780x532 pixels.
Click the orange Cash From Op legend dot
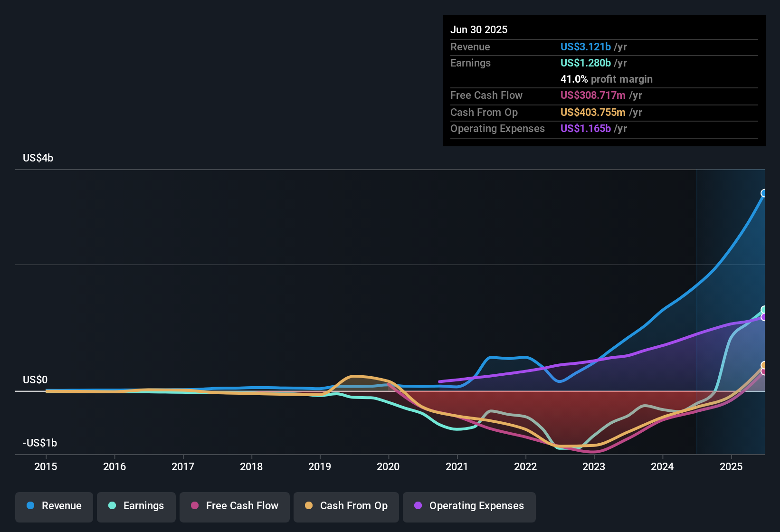(308, 506)
